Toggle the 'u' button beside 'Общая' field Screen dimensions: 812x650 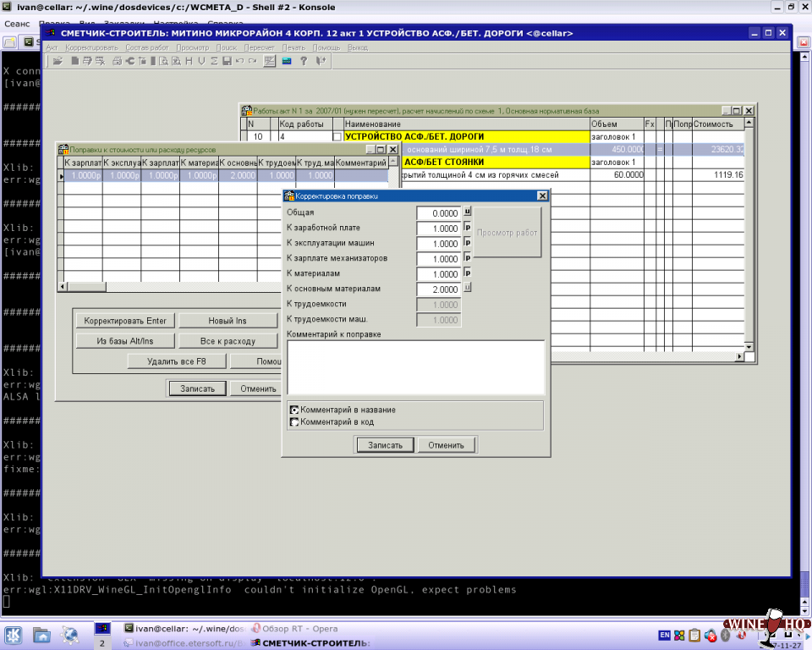coord(467,212)
